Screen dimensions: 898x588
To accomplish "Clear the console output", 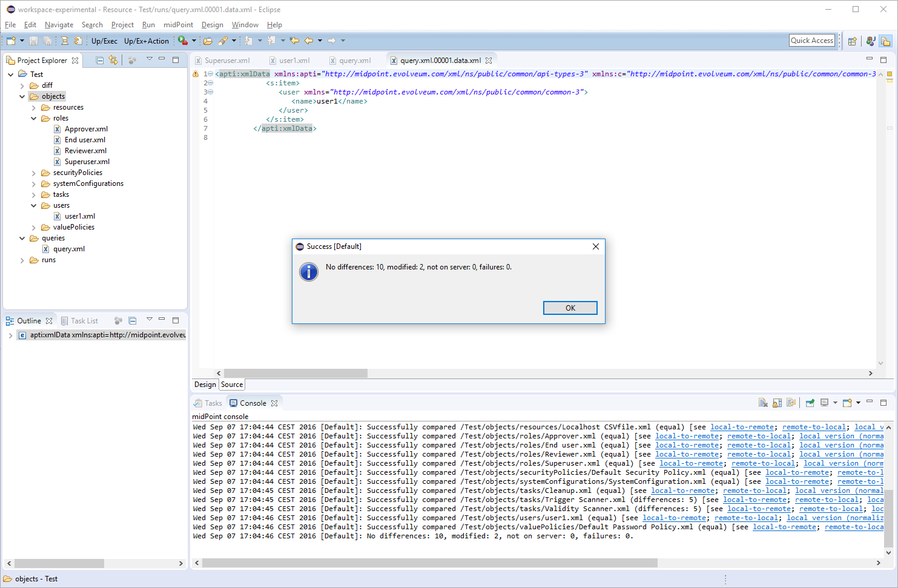I will pos(763,403).
